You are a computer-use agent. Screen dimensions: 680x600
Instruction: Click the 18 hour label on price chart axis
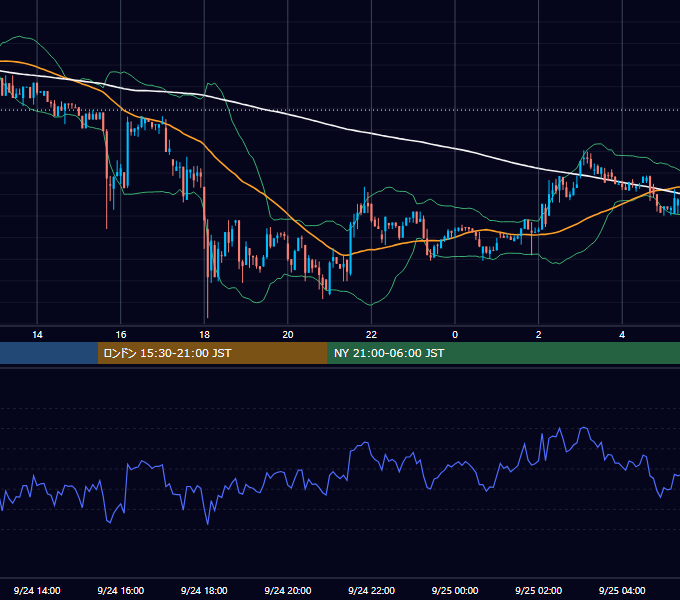coord(204,335)
